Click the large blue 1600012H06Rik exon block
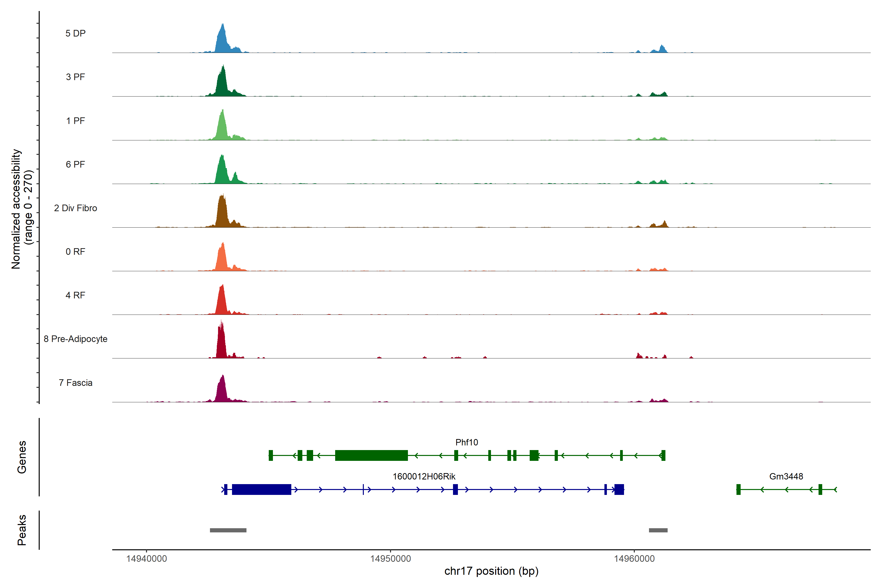The height and width of the screenshot is (588, 882). (x=261, y=489)
